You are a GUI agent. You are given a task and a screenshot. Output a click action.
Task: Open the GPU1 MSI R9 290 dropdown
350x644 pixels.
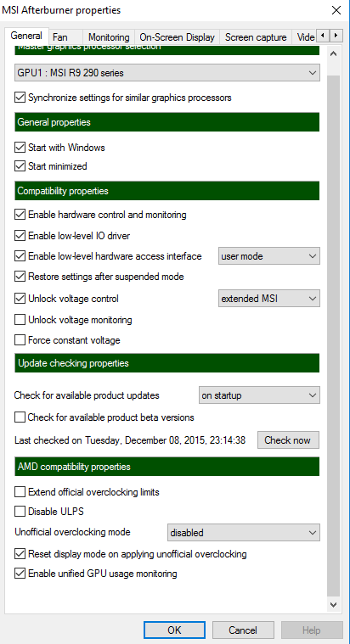(167, 73)
